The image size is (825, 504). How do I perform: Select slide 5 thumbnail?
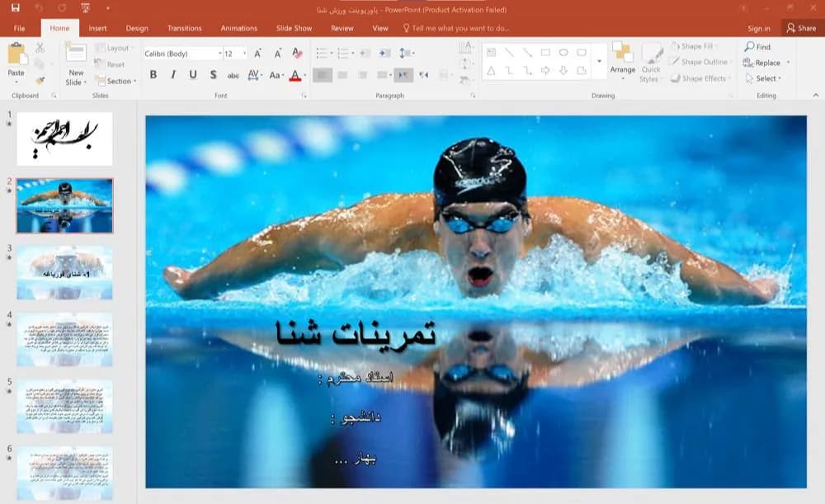pyautogui.click(x=64, y=406)
